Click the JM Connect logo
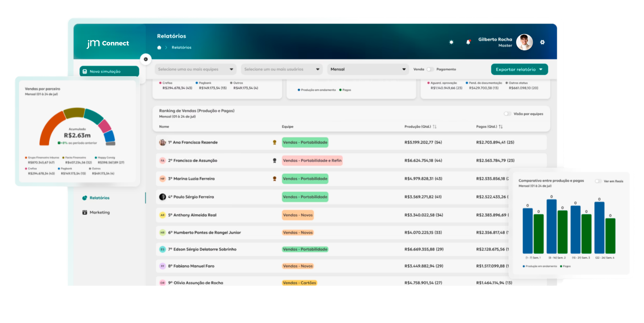Image resolution: width=644 pixels, height=323 pixels. 108,43
